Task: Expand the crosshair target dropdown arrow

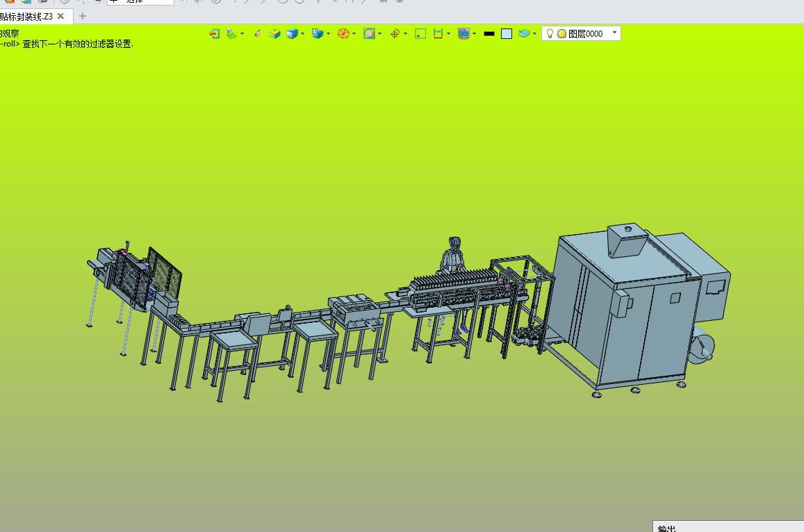Action: (406, 34)
